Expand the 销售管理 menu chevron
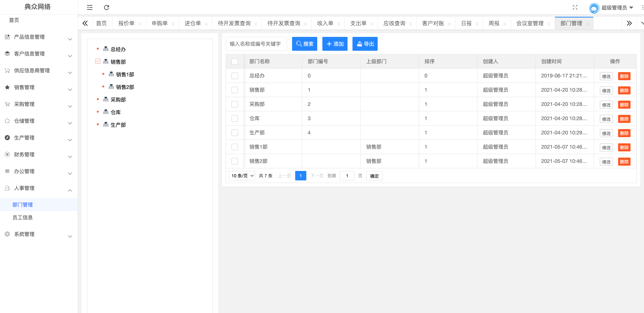This screenshot has height=313, width=644. 70,89
